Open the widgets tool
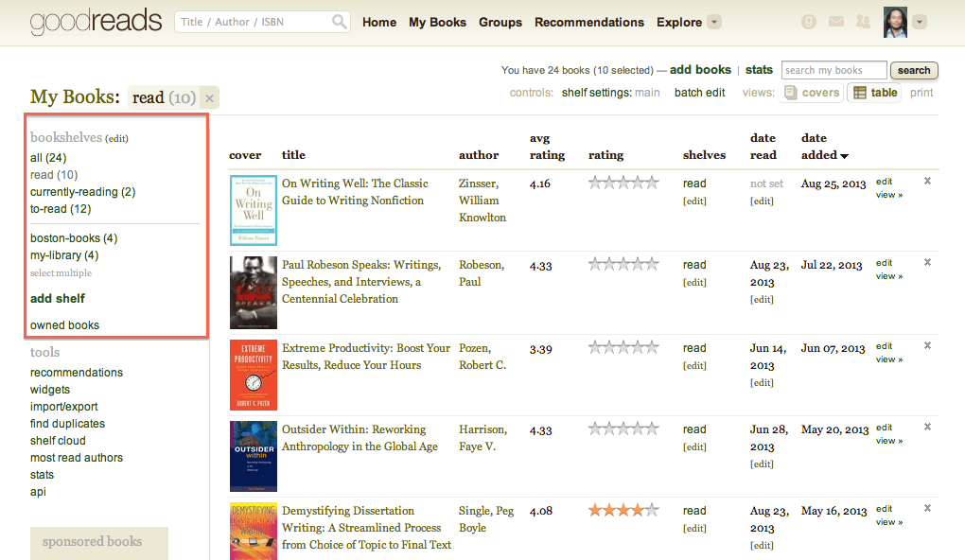This screenshot has width=965, height=560. [50, 390]
